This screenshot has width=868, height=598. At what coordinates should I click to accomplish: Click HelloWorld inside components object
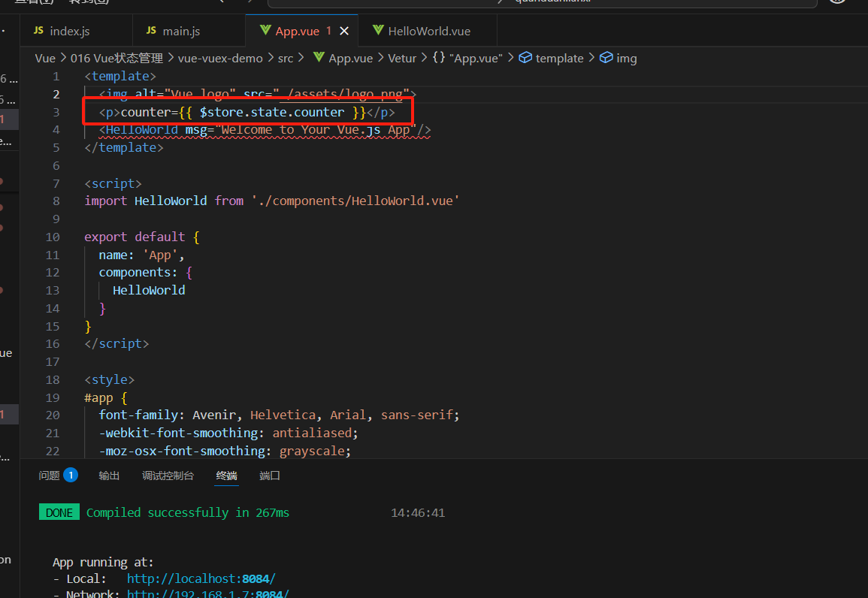(x=149, y=291)
